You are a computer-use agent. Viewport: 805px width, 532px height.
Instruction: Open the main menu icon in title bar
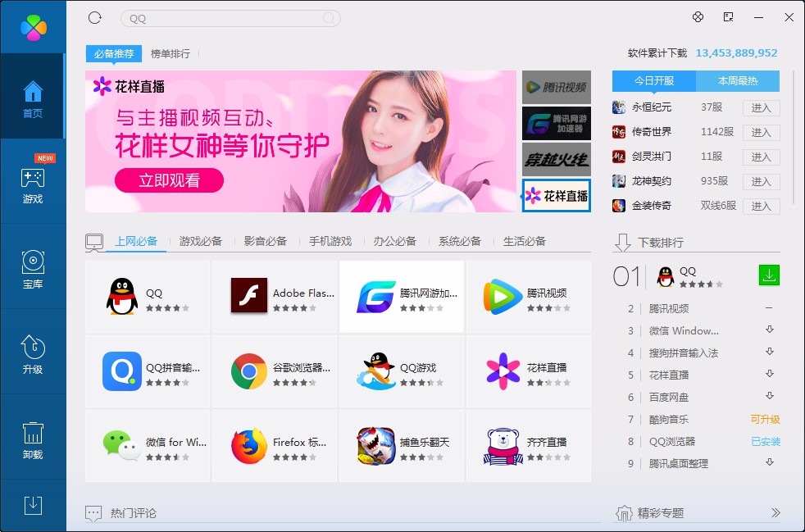pos(728,17)
